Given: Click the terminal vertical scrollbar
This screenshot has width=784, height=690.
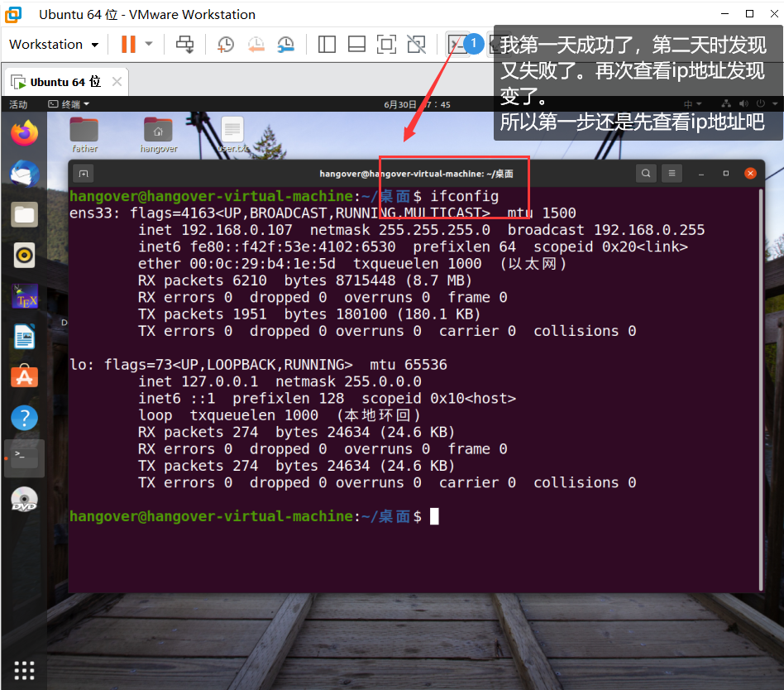Looking at the screenshot, I should 761,390.
